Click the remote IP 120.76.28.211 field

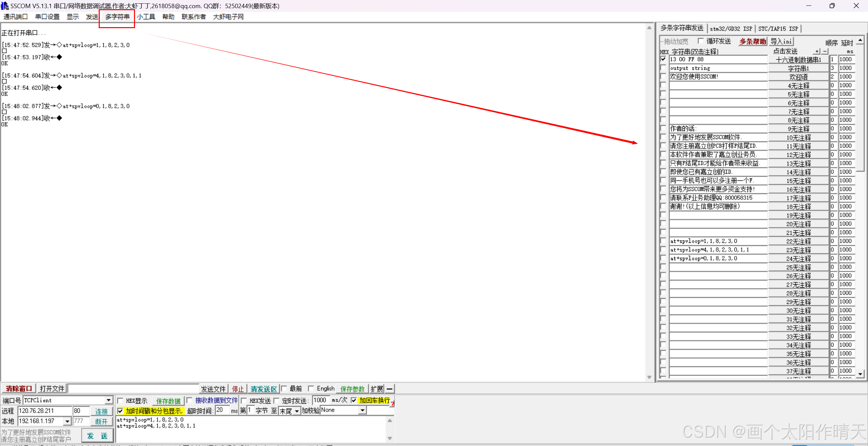(x=45, y=411)
